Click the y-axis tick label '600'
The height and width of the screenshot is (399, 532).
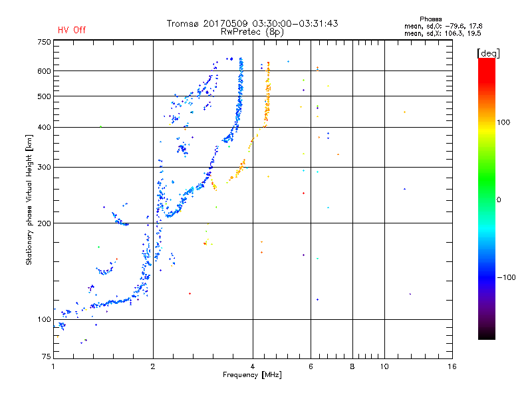[x=44, y=71]
